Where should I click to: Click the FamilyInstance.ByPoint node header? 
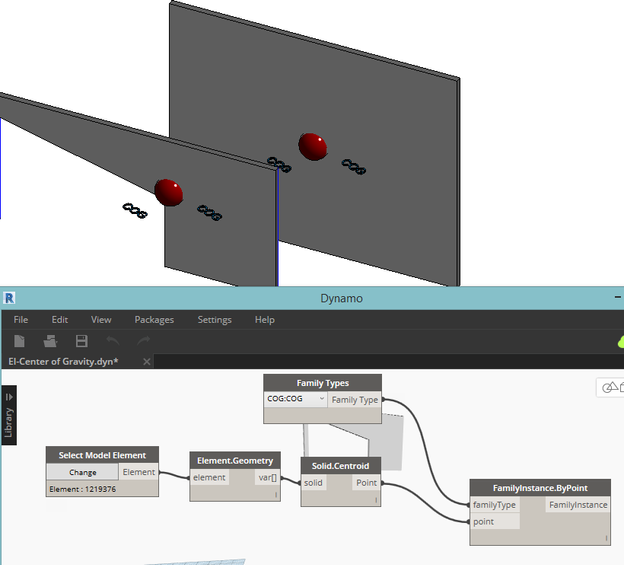pos(540,488)
